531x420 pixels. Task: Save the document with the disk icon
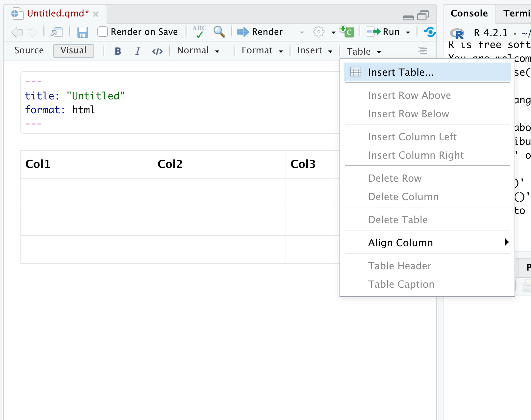[83, 32]
